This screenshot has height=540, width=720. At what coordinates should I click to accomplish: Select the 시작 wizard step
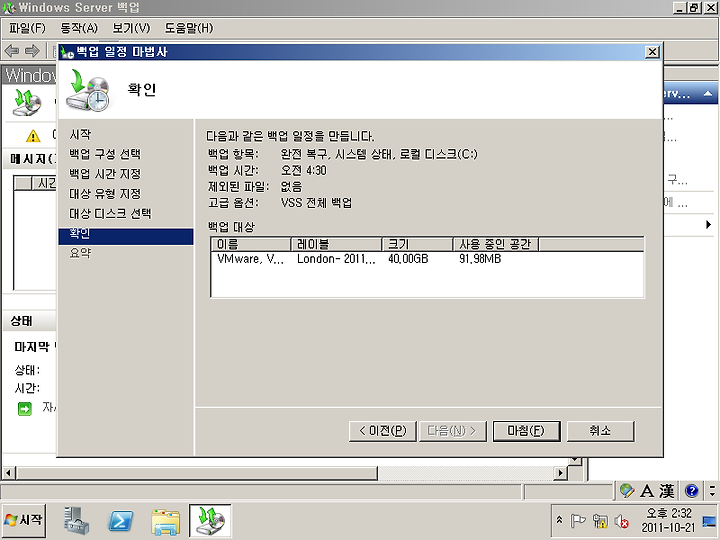tap(80, 134)
